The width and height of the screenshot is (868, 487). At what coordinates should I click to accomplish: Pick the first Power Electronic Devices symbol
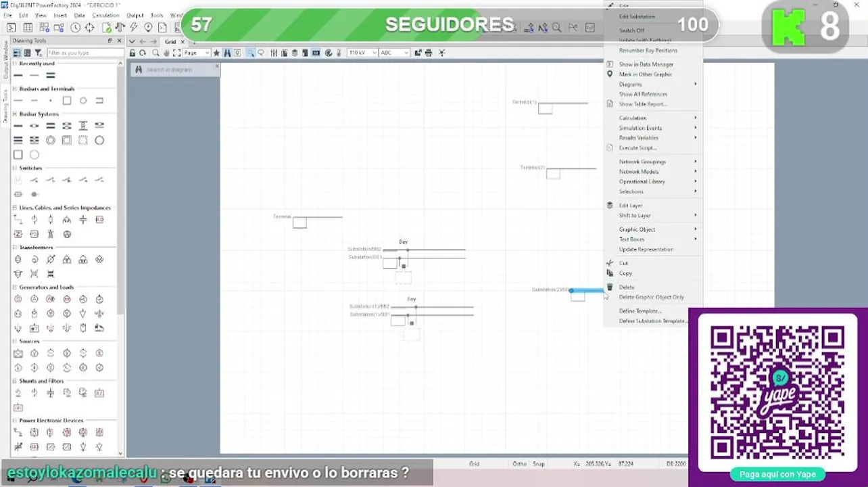click(18, 432)
